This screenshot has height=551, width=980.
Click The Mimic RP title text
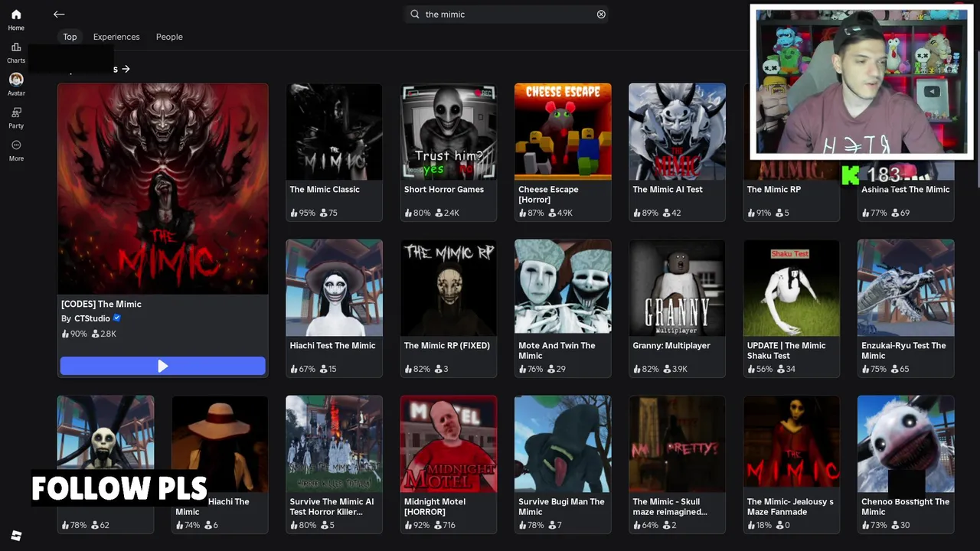point(774,190)
